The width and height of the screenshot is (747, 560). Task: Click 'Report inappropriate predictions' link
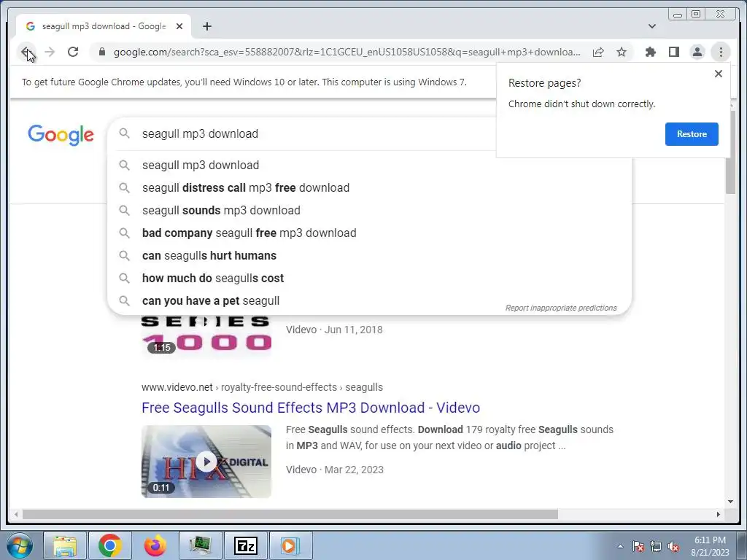click(x=561, y=308)
